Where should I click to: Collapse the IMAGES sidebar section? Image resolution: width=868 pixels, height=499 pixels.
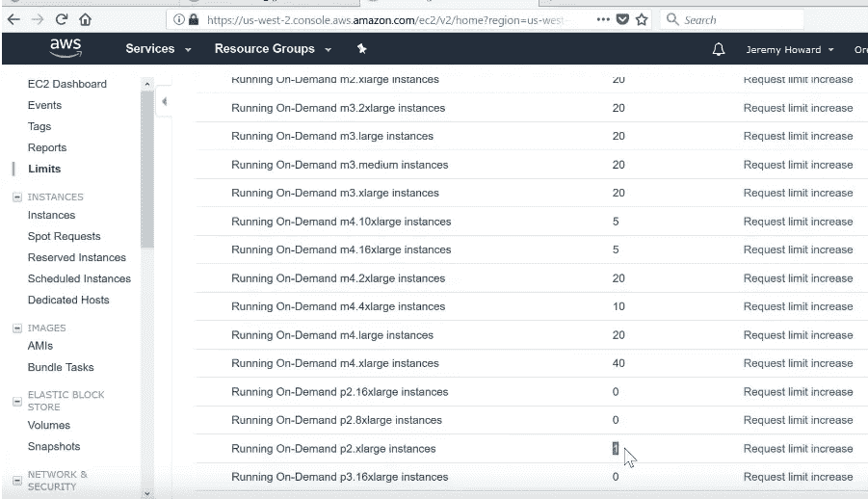point(17,328)
